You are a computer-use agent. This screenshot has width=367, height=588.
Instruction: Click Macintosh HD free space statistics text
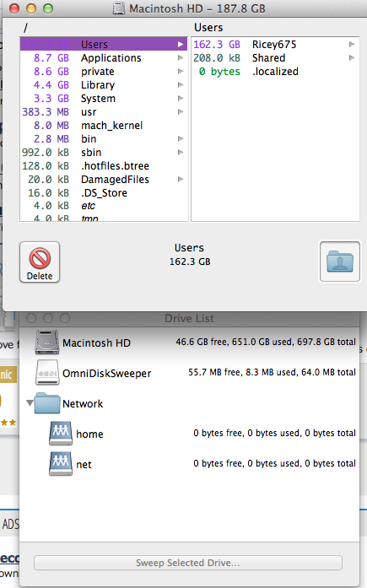266,342
